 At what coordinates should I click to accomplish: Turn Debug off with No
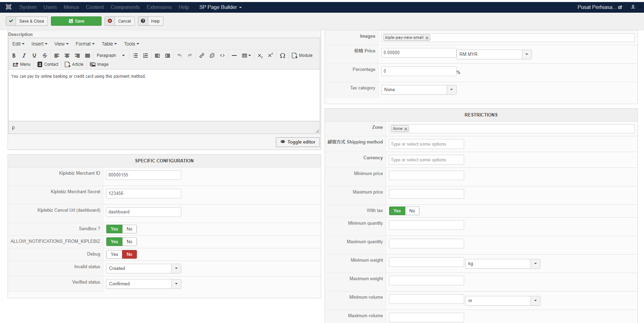pyautogui.click(x=129, y=254)
